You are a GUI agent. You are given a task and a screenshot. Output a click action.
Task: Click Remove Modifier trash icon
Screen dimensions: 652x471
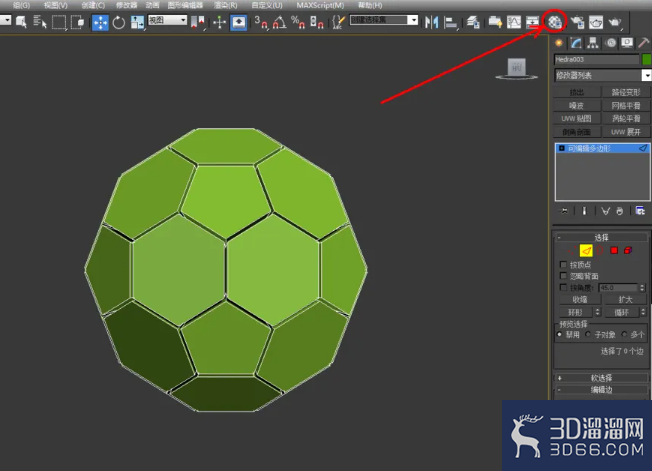coord(620,211)
